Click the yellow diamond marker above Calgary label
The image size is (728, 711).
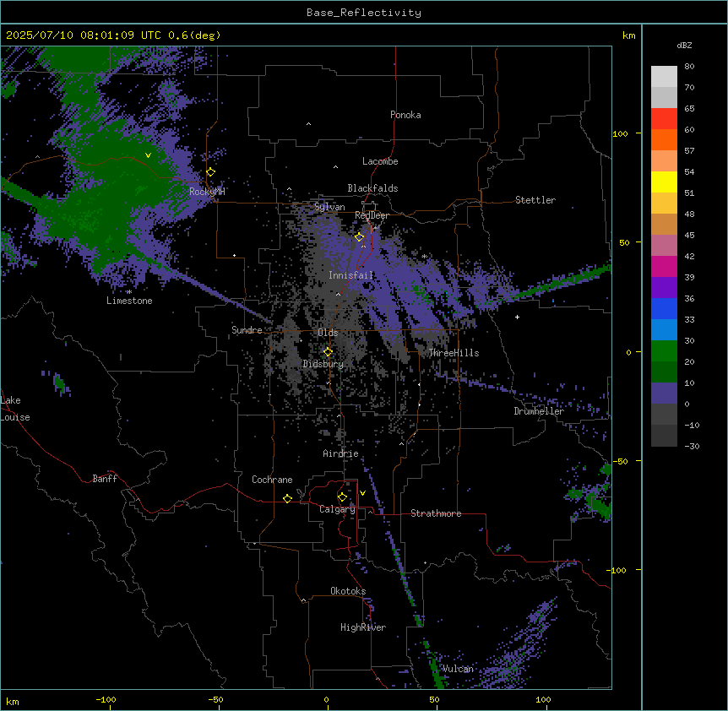pos(342,497)
